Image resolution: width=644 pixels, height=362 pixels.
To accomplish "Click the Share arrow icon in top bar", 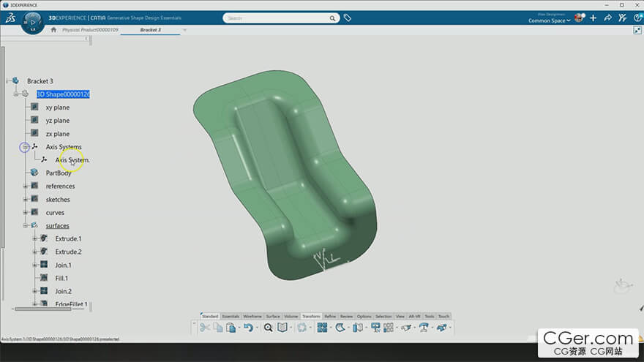I will click(607, 18).
